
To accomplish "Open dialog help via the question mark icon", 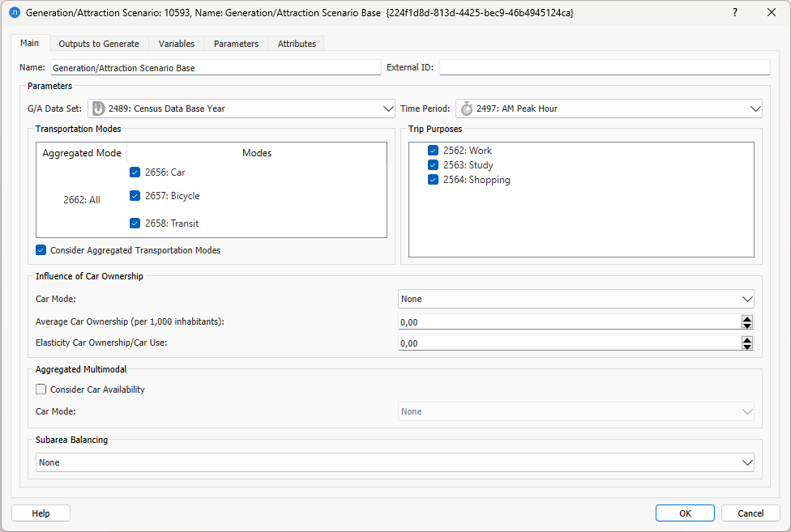I will click(x=734, y=12).
